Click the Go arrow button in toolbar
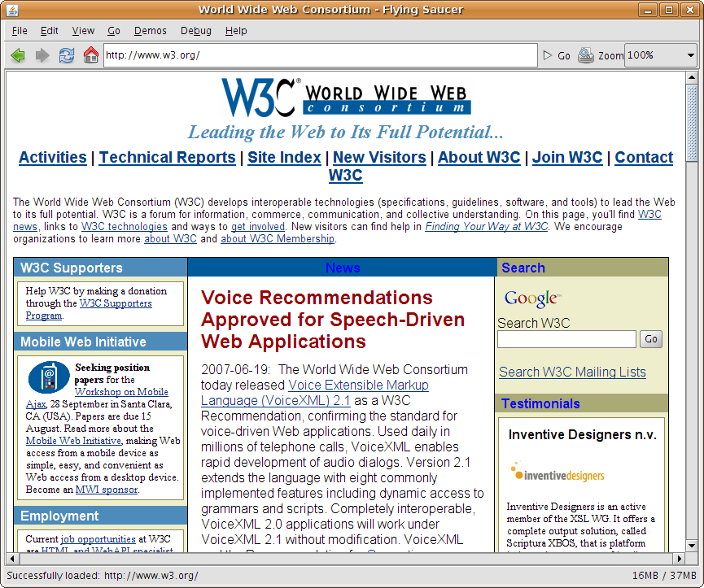The height and width of the screenshot is (588, 704). 557,55
